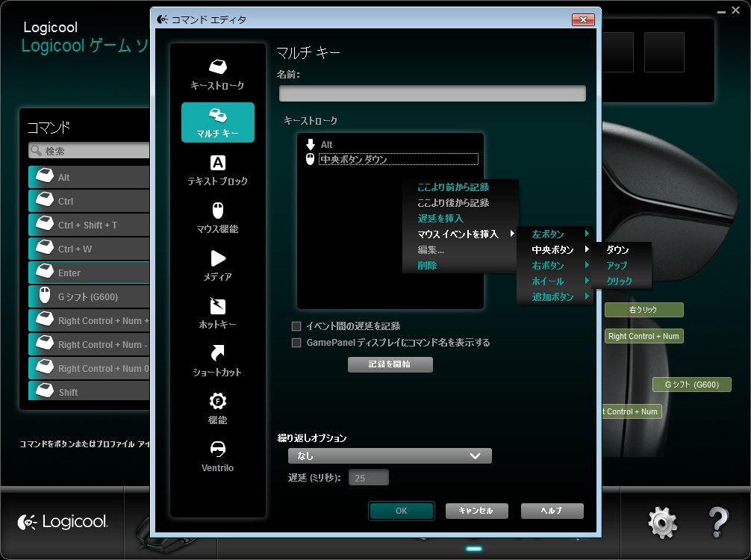Open the テキストブロック text block category
751x560 pixels.
click(x=217, y=170)
